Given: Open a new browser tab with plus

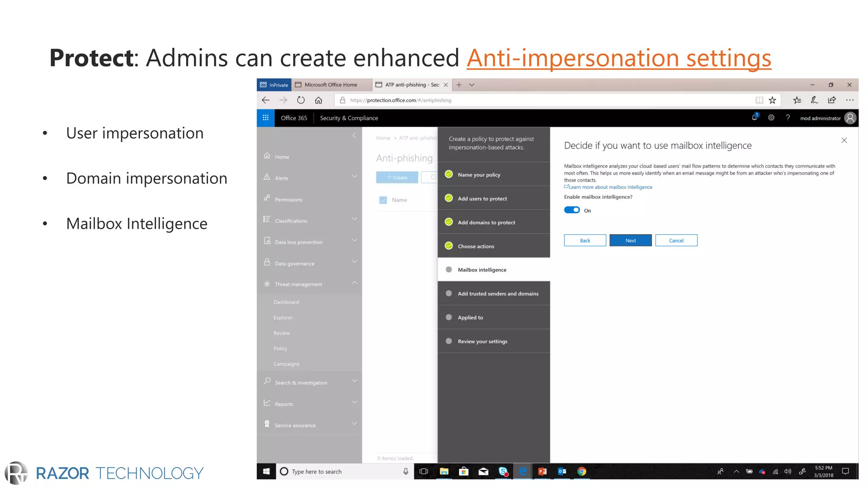Looking at the screenshot, I should (x=459, y=85).
